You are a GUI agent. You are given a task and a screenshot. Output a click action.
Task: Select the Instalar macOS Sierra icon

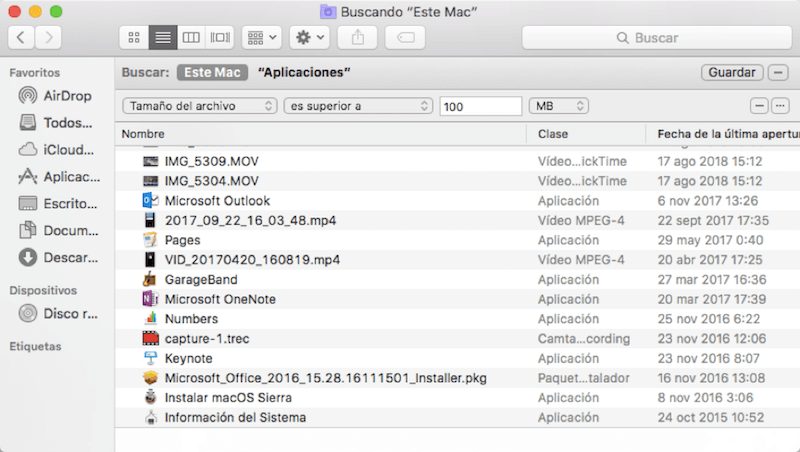click(x=151, y=397)
